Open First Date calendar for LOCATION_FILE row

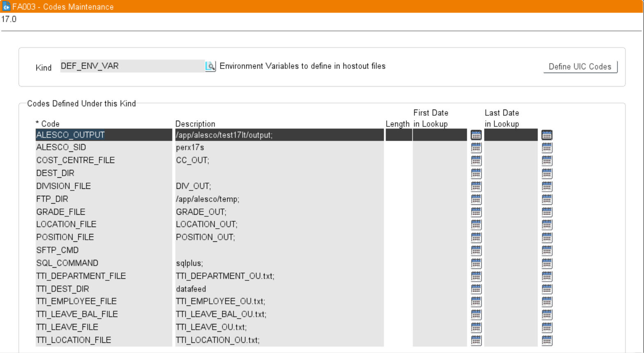tap(476, 225)
